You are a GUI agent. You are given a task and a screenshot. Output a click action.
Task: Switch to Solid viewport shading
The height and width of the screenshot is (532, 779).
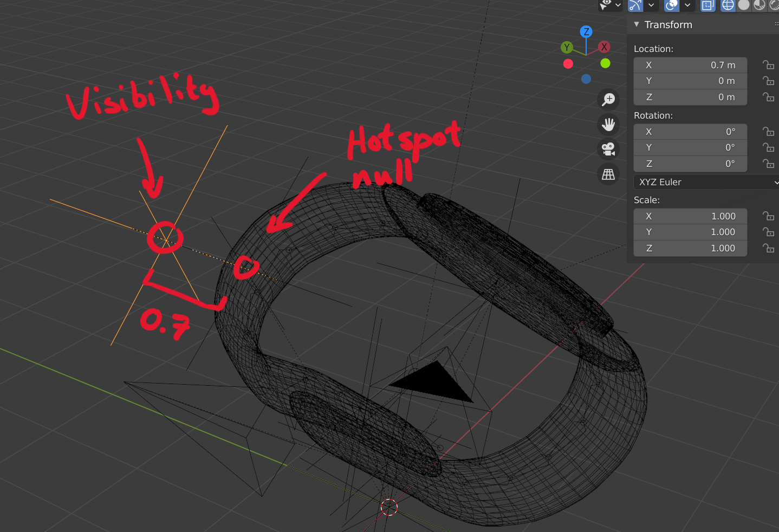(x=744, y=5)
